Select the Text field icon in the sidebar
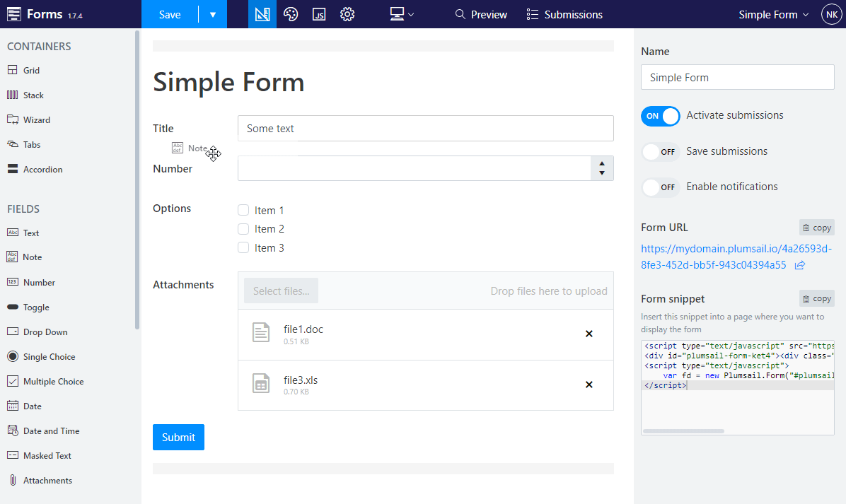Screen dimensions: 846x504 [13, 233]
